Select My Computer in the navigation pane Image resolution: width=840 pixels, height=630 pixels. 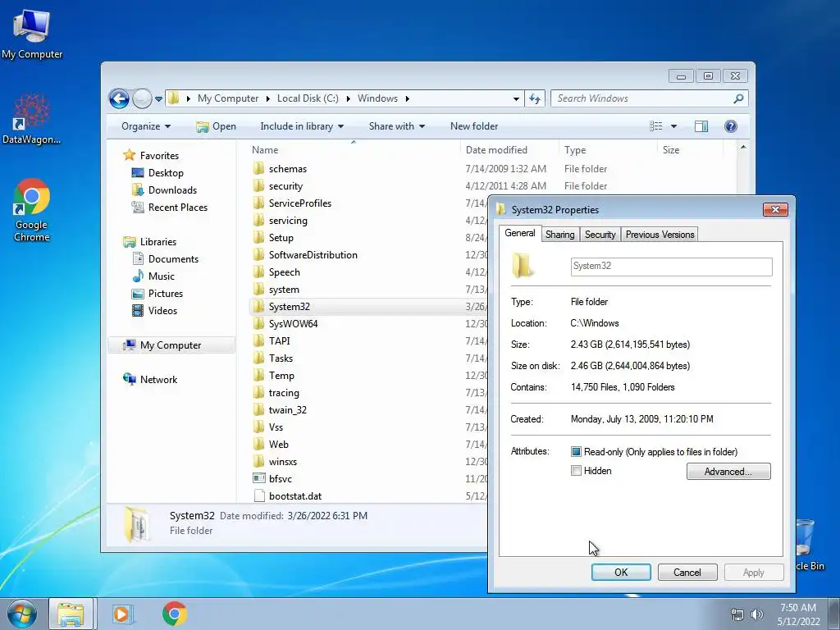tap(171, 345)
